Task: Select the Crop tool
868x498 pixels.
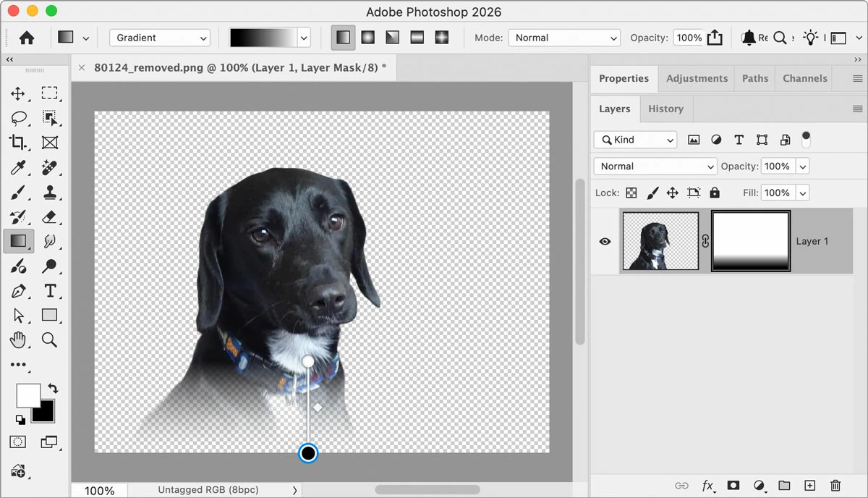Action: point(18,143)
